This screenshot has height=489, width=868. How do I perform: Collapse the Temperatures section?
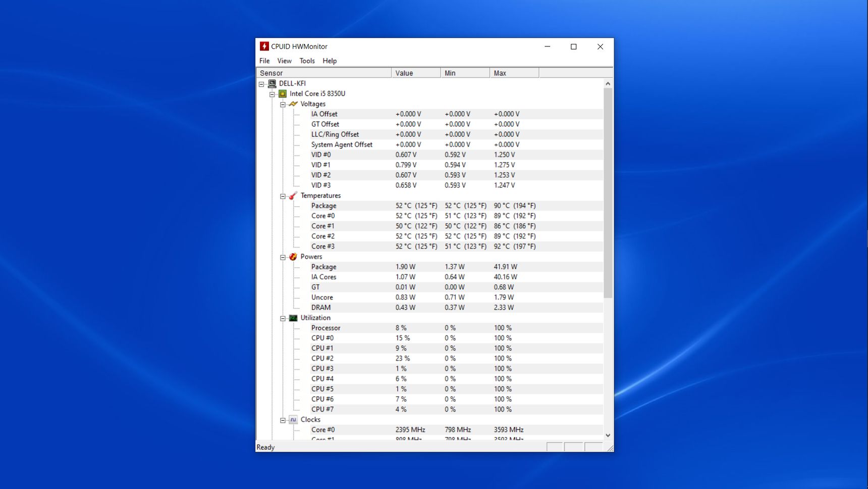click(x=283, y=196)
